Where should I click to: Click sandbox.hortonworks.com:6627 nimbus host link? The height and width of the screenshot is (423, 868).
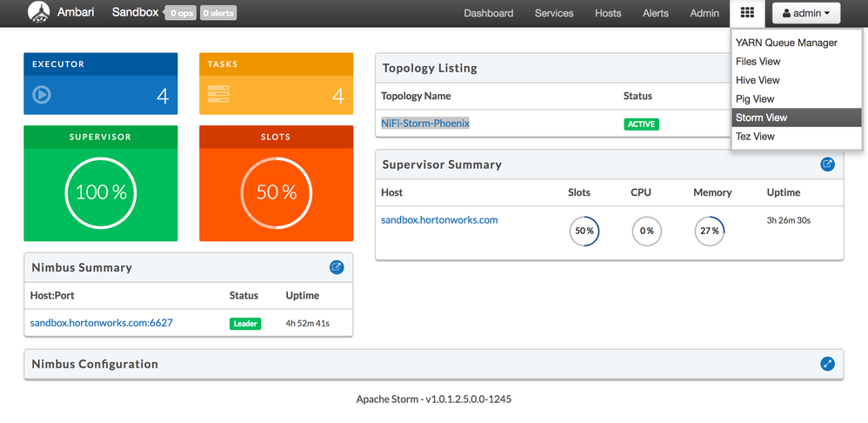101,323
